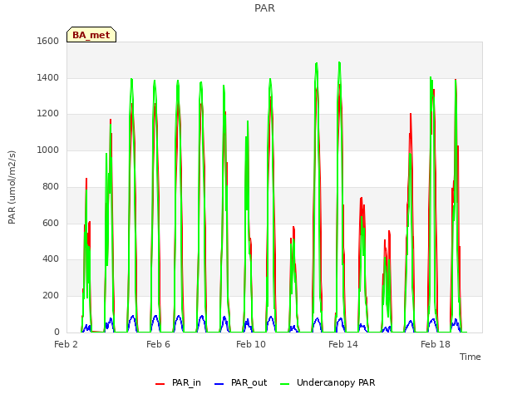The height and width of the screenshot is (399, 532).
Task: Click the 1200 y-axis label
Action: 48,114
